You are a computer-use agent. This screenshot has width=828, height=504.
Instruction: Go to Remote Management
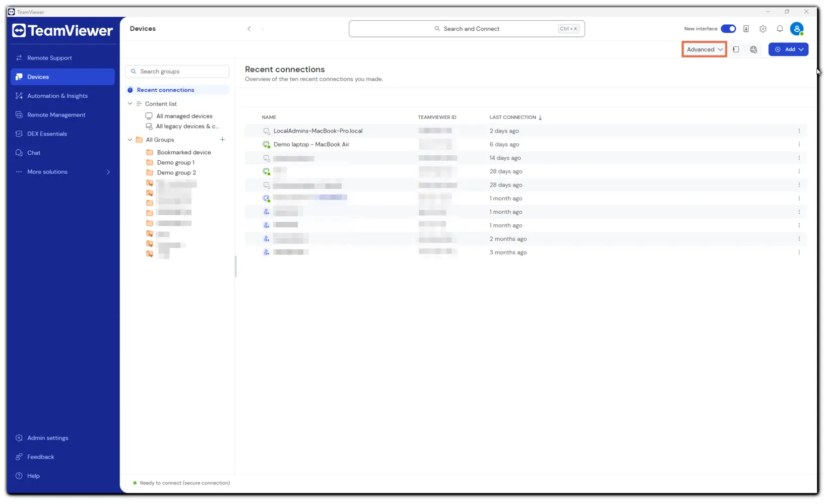pyautogui.click(x=62, y=115)
